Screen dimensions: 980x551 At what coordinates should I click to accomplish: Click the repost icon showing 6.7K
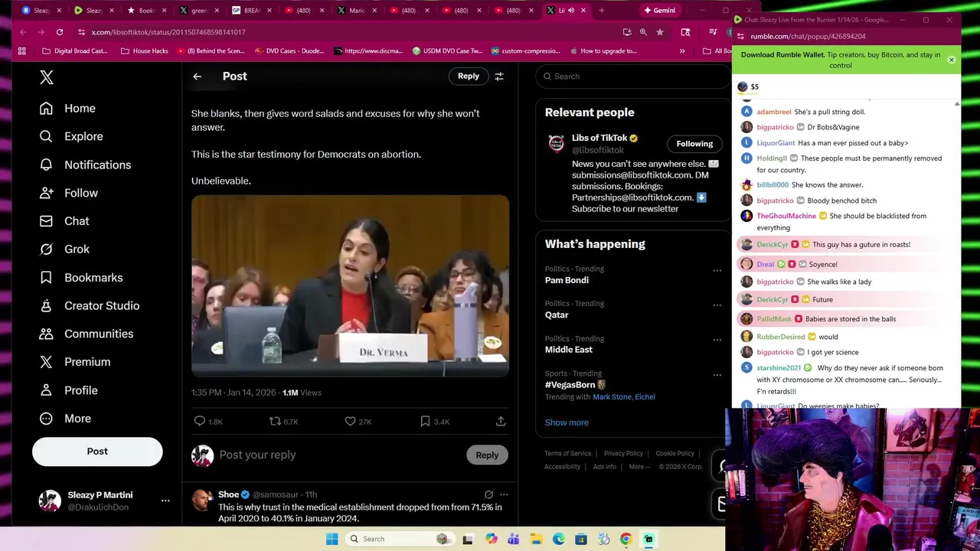tap(275, 421)
